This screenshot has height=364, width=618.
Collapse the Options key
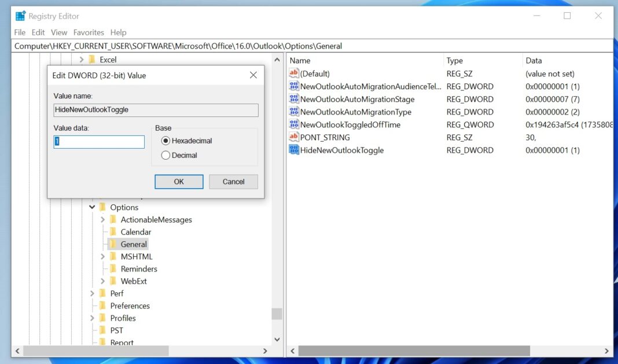click(x=91, y=207)
